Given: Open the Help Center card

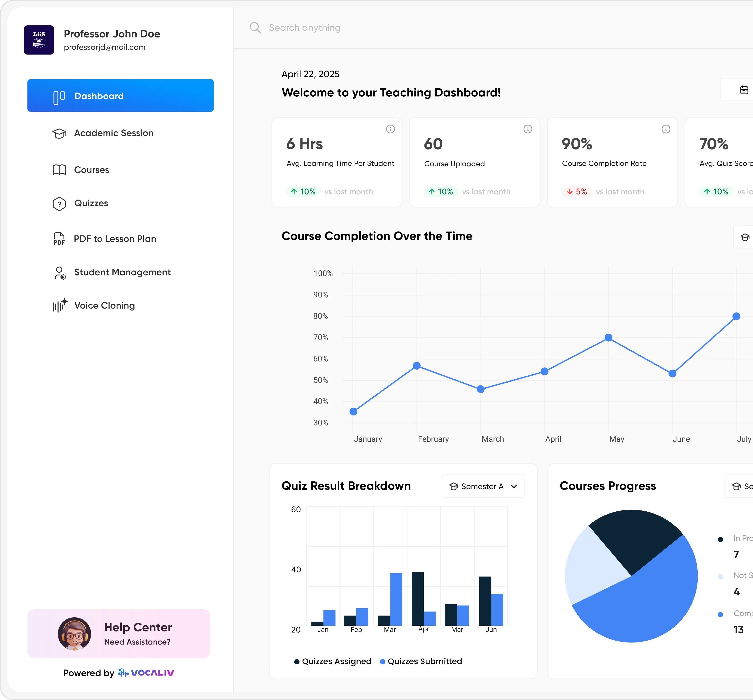Looking at the screenshot, I should click(118, 633).
